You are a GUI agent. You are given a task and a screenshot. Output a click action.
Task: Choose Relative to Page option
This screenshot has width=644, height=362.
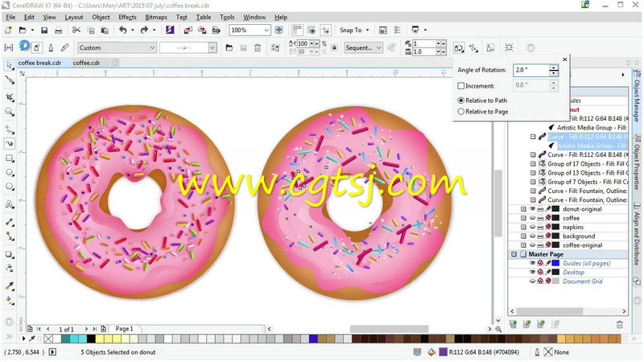point(460,111)
